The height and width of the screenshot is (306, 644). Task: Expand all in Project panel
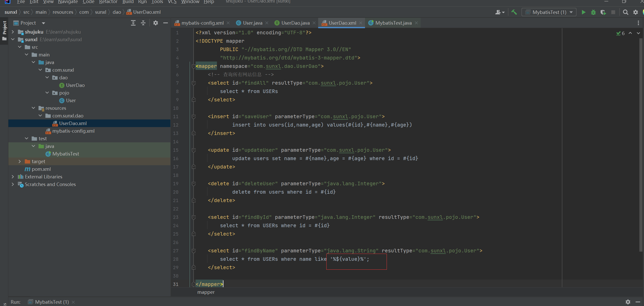(x=133, y=23)
